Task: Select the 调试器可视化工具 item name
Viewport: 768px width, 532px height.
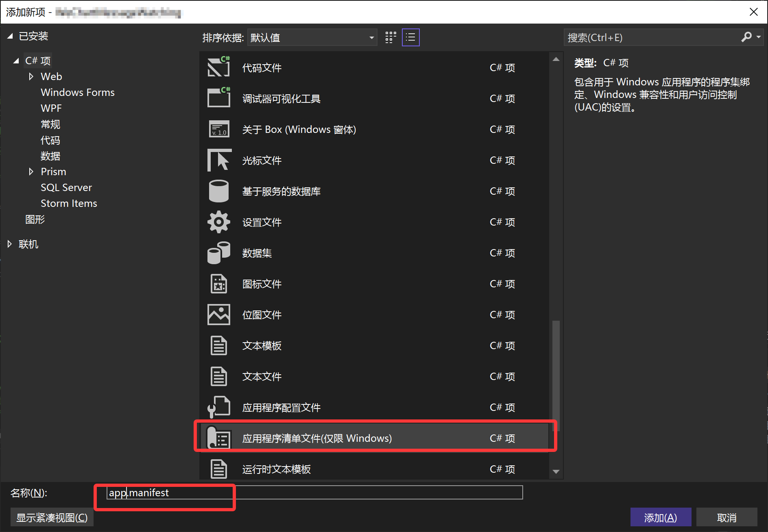Action: click(x=281, y=98)
